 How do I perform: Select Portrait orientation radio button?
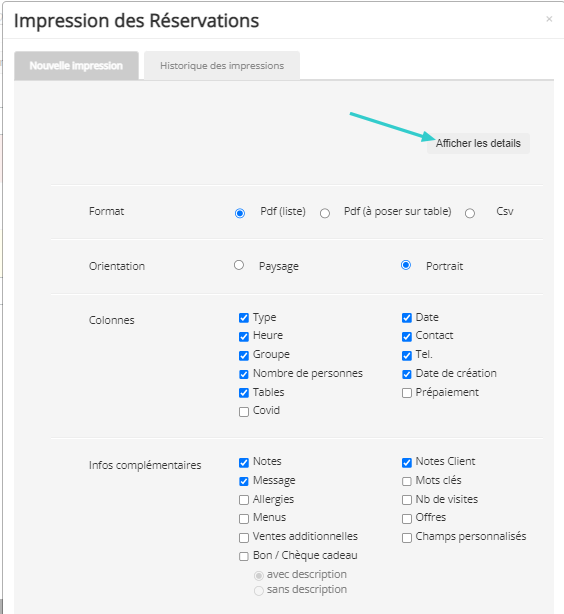click(x=406, y=265)
